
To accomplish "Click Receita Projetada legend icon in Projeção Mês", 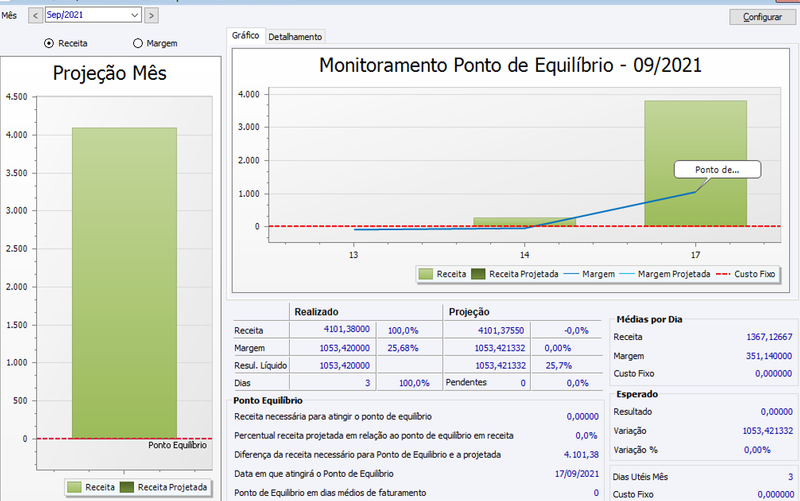I will click(127, 487).
